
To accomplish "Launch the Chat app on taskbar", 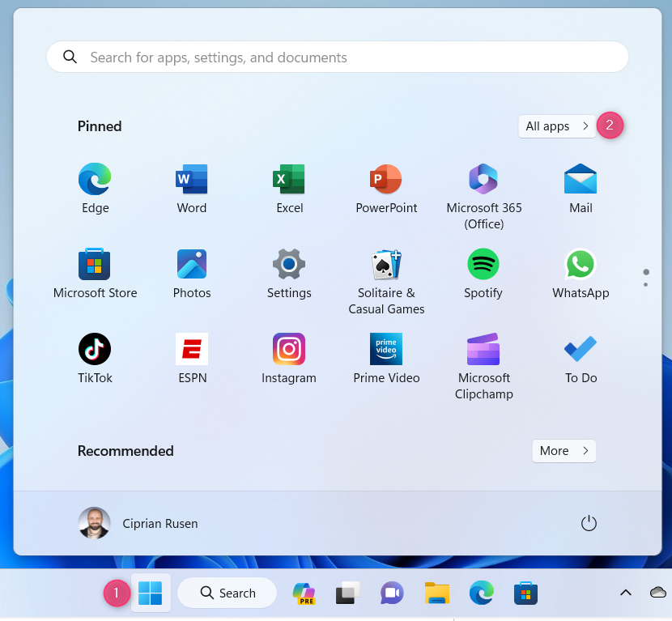I will 392,593.
